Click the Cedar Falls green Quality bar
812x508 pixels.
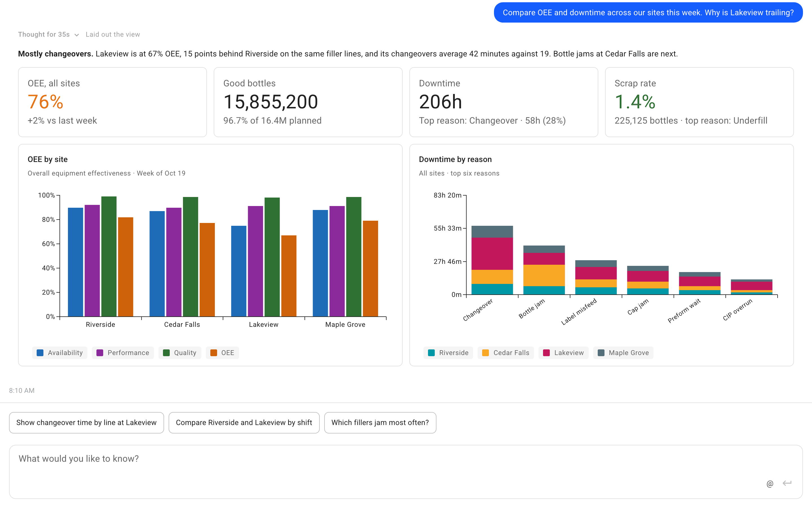point(191,257)
